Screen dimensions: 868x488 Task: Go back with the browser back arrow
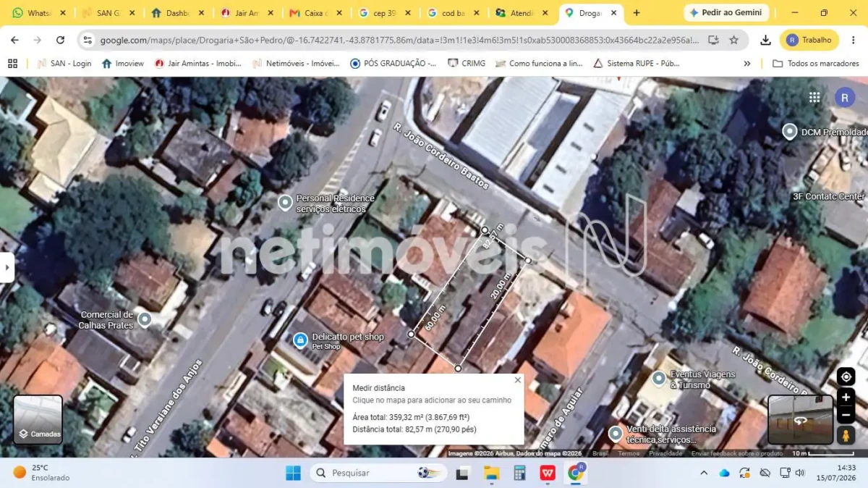click(14, 40)
